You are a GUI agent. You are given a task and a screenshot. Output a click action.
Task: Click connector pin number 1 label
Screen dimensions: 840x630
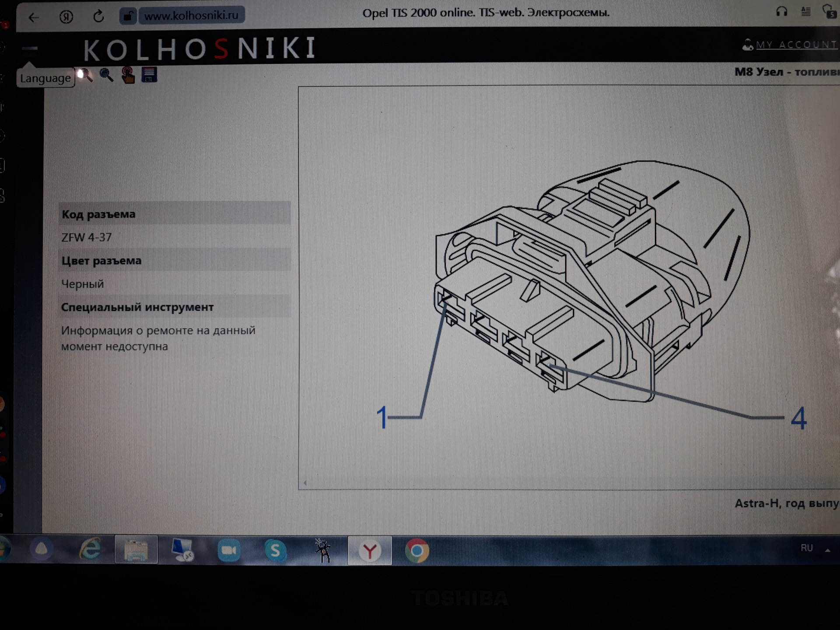click(x=382, y=417)
